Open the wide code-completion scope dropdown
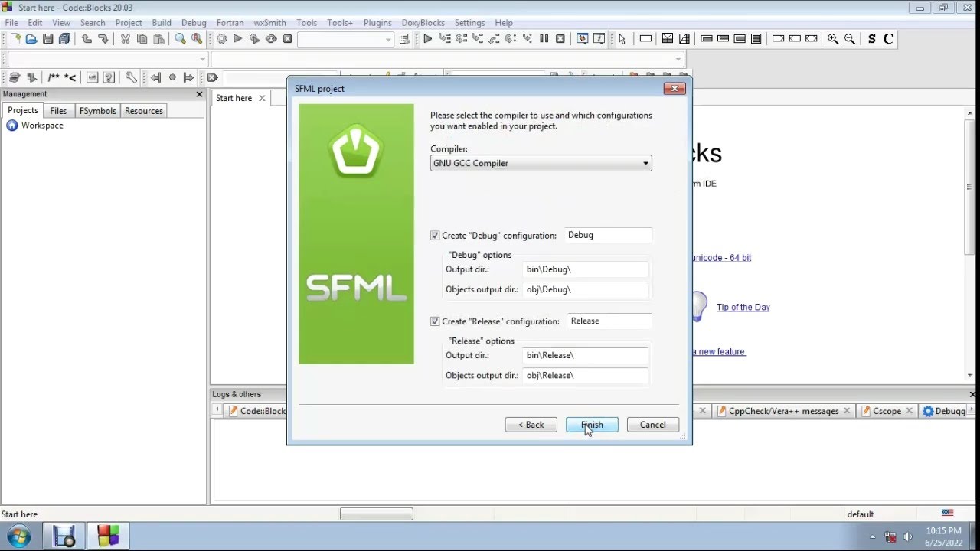This screenshot has width=980, height=551. (447, 59)
